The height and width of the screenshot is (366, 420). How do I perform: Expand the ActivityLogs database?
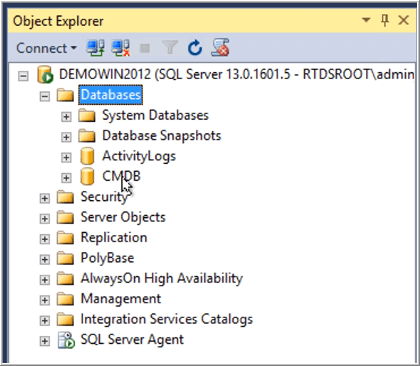point(66,158)
